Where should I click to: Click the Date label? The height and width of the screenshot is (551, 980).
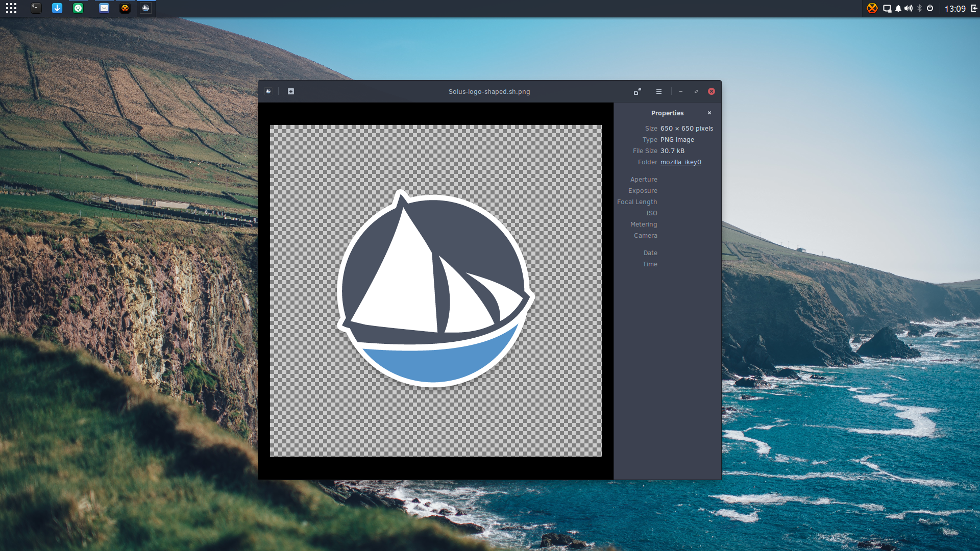650,253
